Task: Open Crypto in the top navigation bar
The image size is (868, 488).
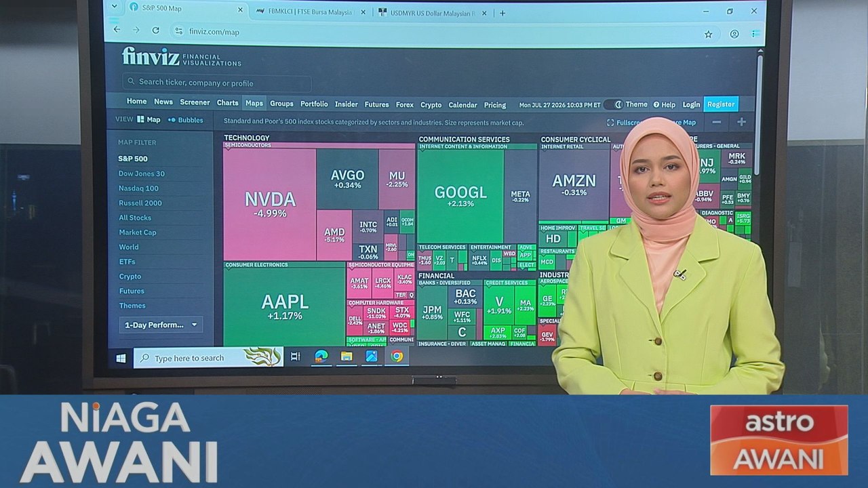Action: [x=431, y=105]
